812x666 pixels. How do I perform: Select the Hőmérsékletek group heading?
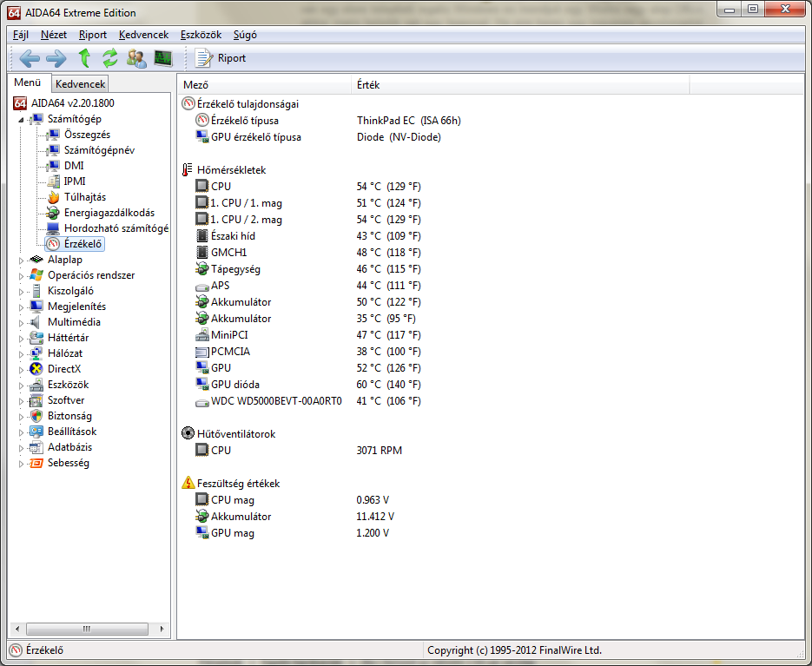(231, 170)
